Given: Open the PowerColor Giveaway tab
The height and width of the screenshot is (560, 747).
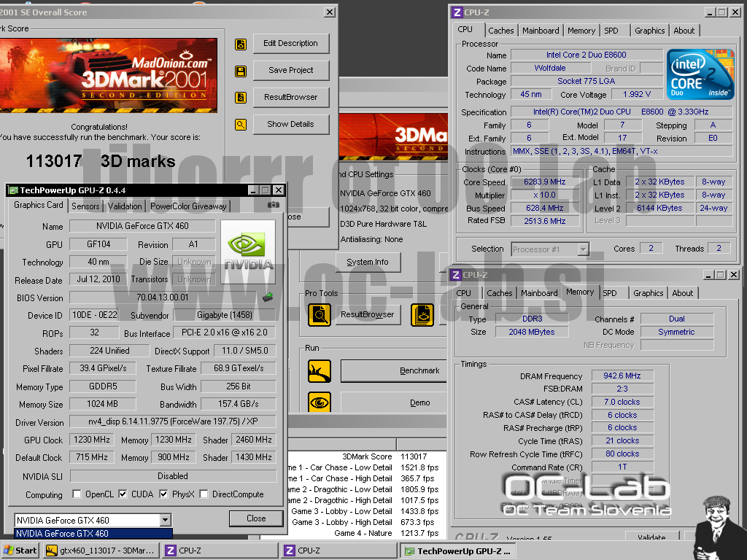Looking at the screenshot, I should click(188, 206).
